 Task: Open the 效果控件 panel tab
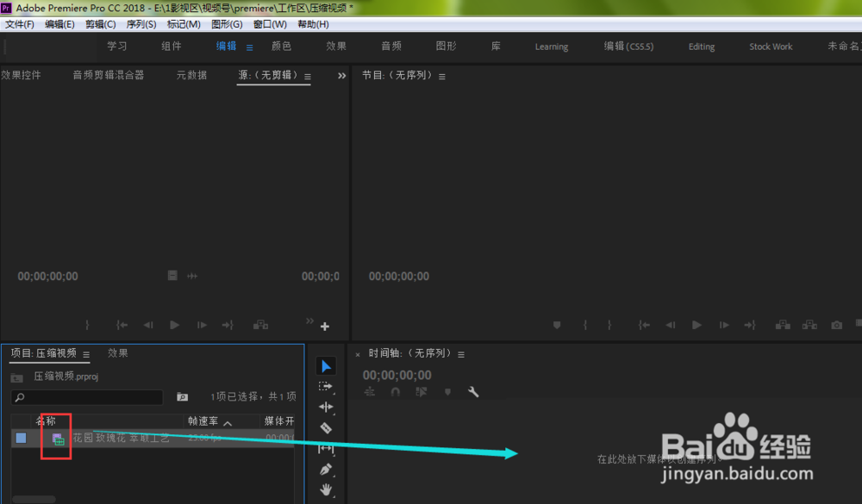pyautogui.click(x=21, y=75)
